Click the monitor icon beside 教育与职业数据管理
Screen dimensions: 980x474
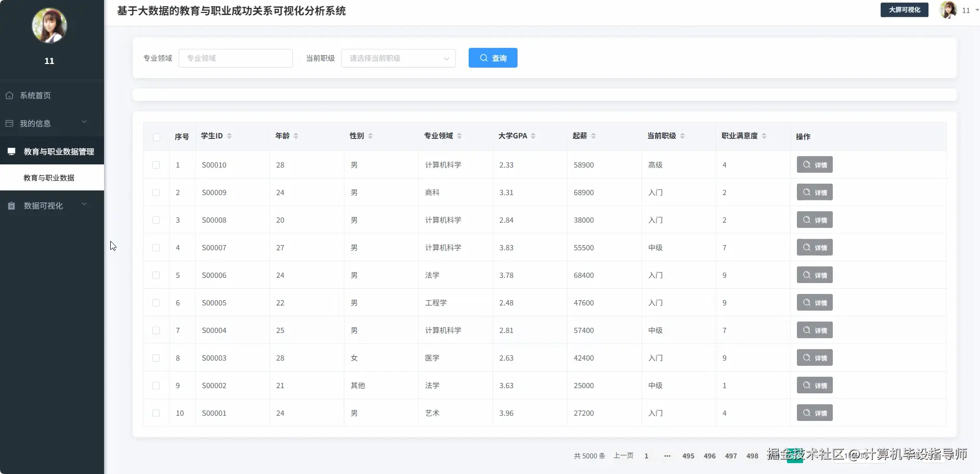[x=11, y=151]
